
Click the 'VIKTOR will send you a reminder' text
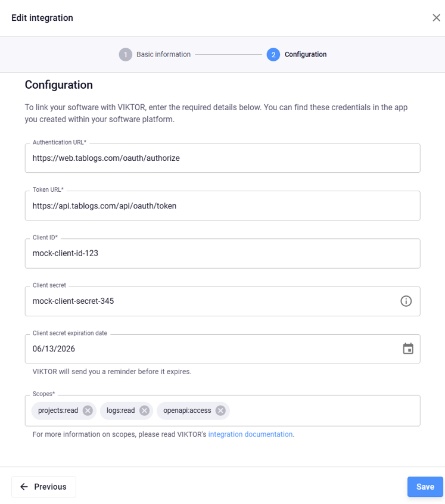coord(112,372)
